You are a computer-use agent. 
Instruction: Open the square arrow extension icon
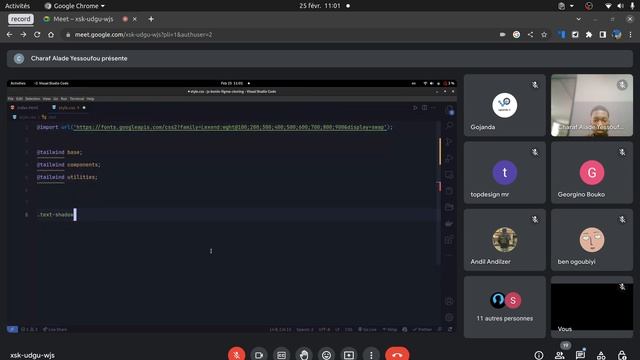(575, 35)
